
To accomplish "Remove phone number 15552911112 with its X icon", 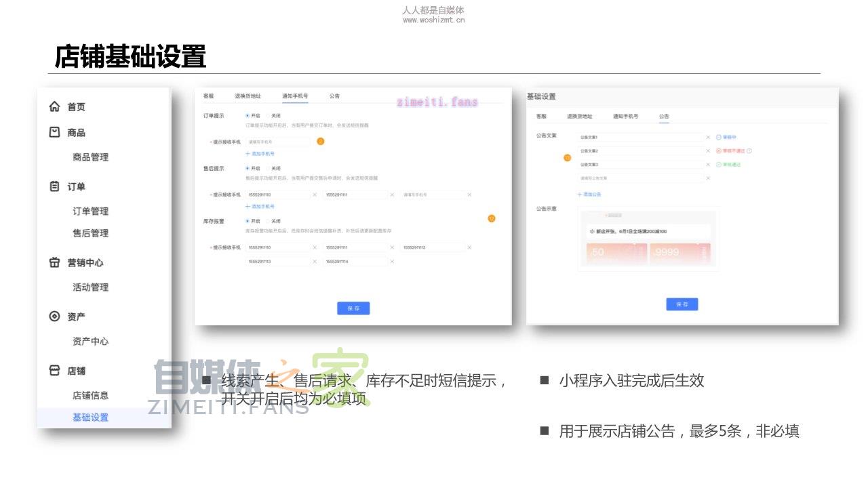I will pyautogui.click(x=469, y=247).
